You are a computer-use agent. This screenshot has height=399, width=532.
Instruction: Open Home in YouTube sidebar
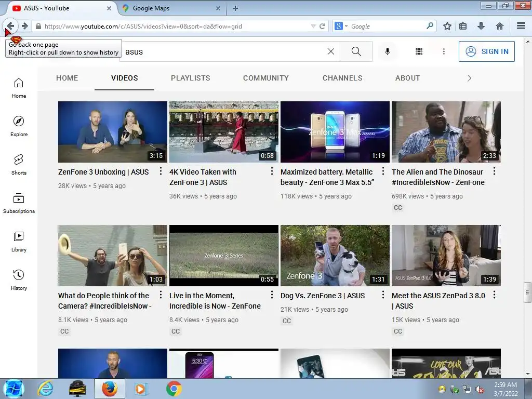pyautogui.click(x=19, y=88)
